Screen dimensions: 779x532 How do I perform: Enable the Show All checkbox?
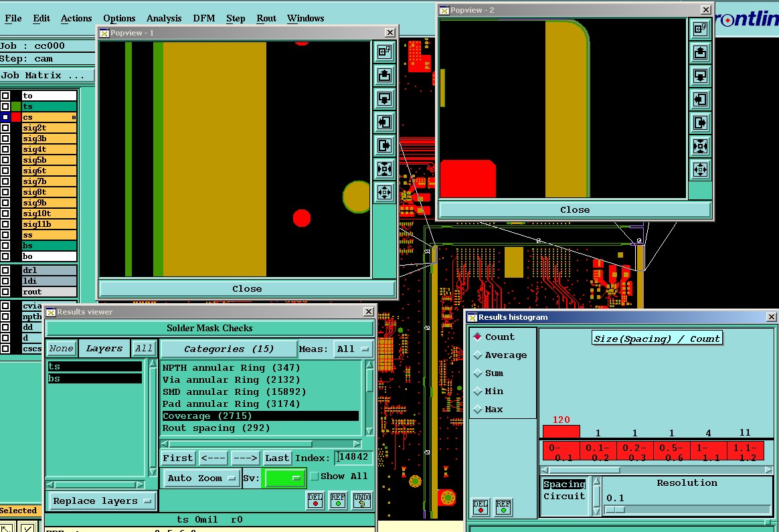pyautogui.click(x=315, y=476)
